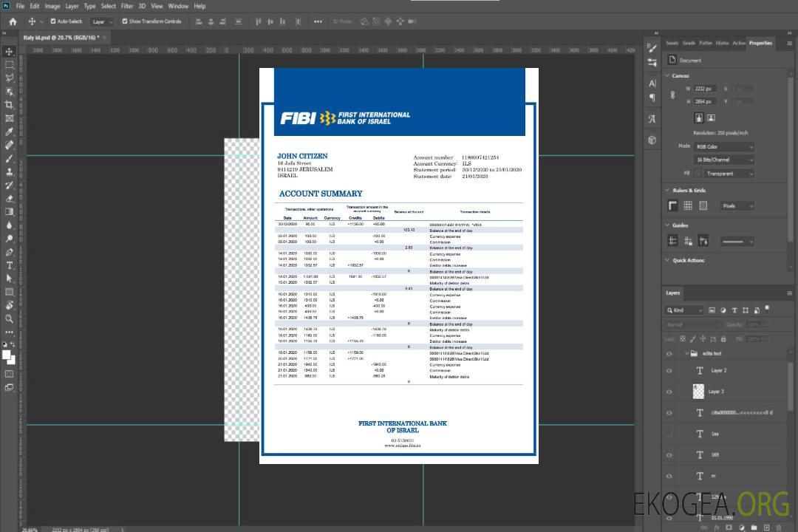This screenshot has height=532, width=798.
Task: Set canvas to landscape orientation
Action: point(711,117)
